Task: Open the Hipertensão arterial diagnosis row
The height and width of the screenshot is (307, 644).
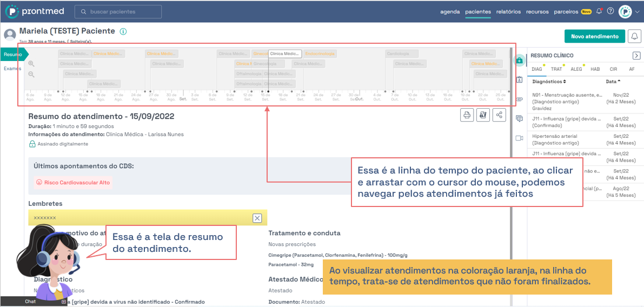Action: pyautogui.click(x=585, y=139)
